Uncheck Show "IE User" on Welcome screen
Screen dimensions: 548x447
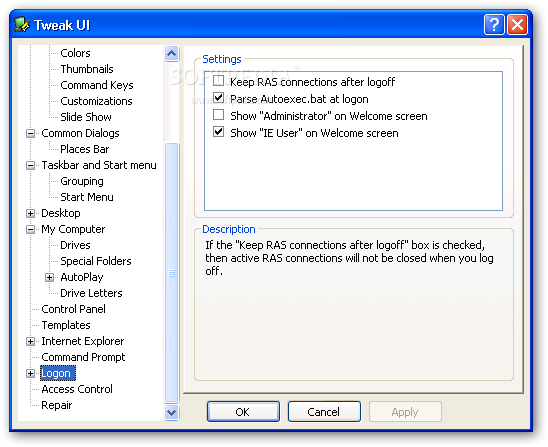click(x=218, y=132)
